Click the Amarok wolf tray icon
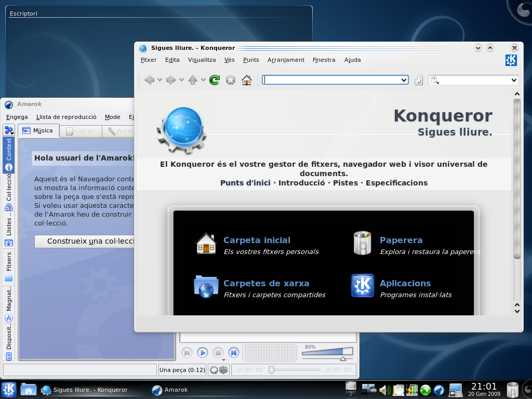532x399 pixels. coord(438,390)
